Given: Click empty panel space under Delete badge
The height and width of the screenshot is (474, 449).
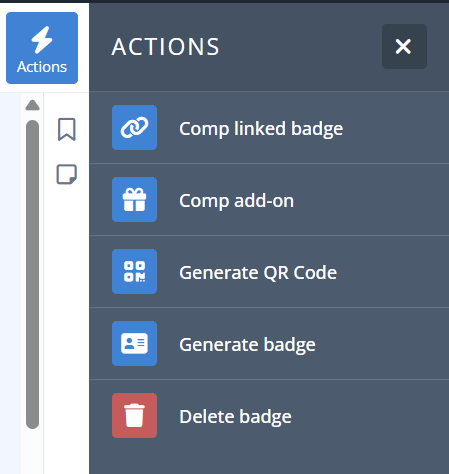Looking at the screenshot, I should [x=269, y=463].
